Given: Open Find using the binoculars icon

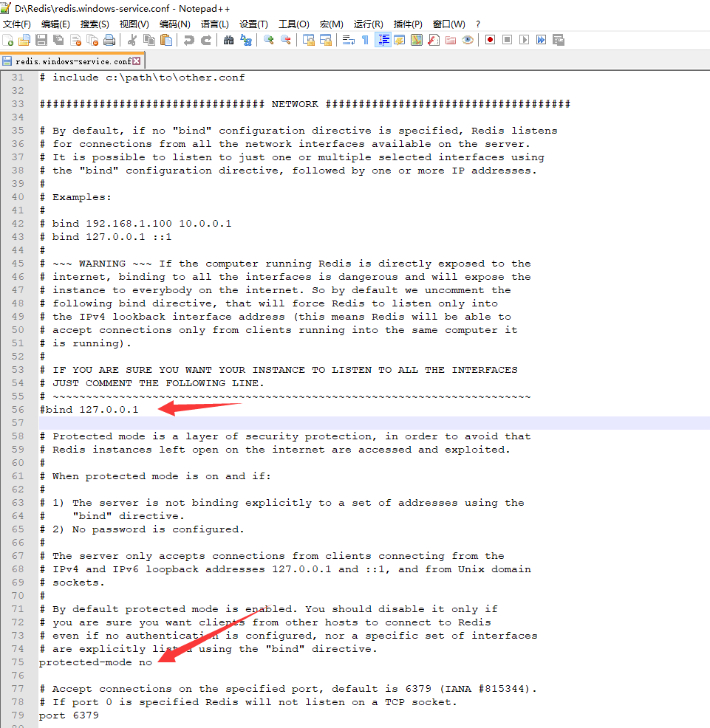Looking at the screenshot, I should 228,41.
